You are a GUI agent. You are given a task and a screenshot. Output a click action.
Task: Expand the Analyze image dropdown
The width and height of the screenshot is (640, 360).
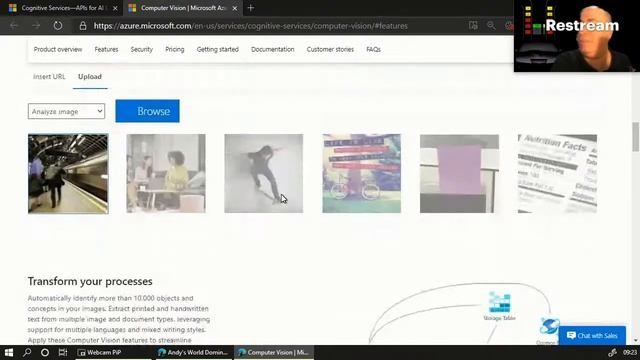click(x=66, y=111)
